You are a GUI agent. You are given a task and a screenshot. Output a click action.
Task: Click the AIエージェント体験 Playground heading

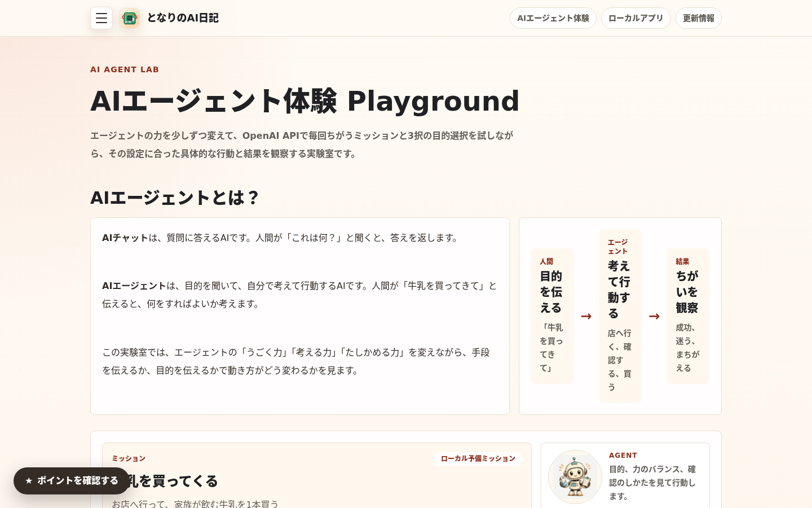(x=304, y=101)
